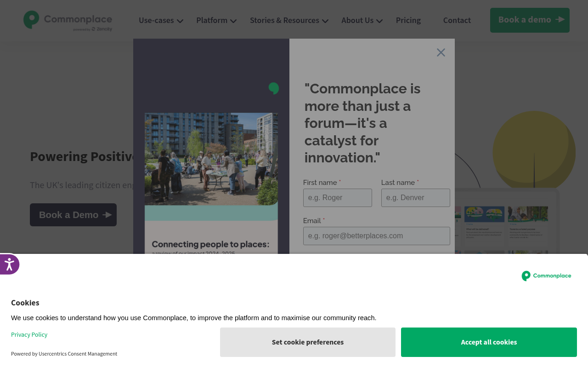Close the popup with the X icon
Screen dimensions: 588x368
441,52
